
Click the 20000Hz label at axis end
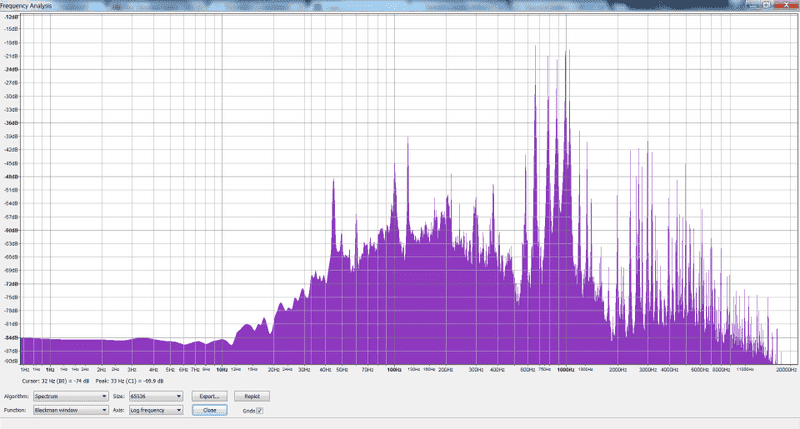click(785, 369)
